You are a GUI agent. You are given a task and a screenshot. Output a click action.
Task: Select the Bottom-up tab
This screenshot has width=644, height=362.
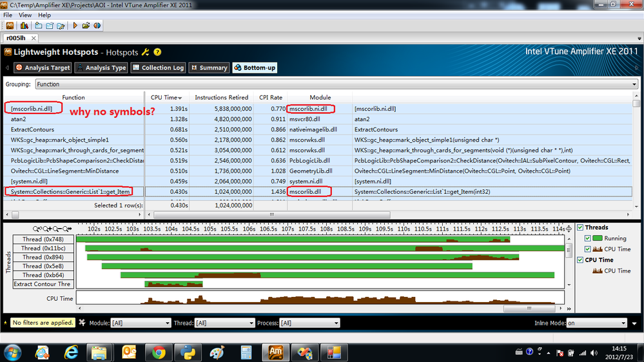(x=255, y=68)
